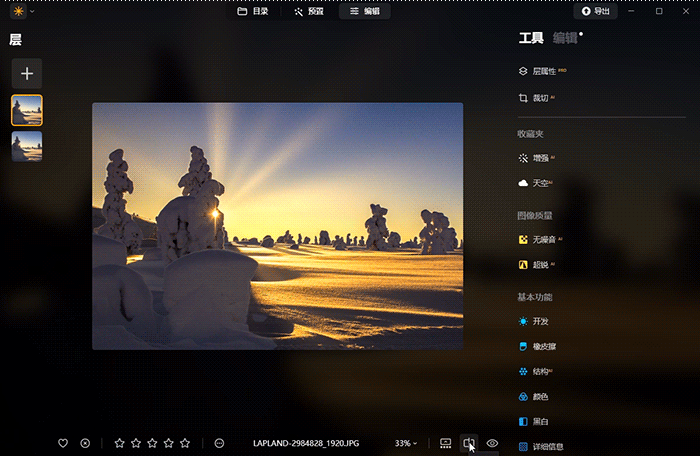Select the 橡皮擦 erase tool
This screenshot has height=456, width=700.
(538, 346)
